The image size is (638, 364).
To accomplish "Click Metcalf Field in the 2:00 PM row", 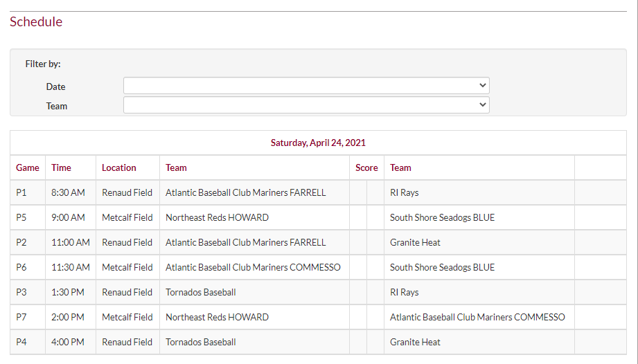I will 127,318.
